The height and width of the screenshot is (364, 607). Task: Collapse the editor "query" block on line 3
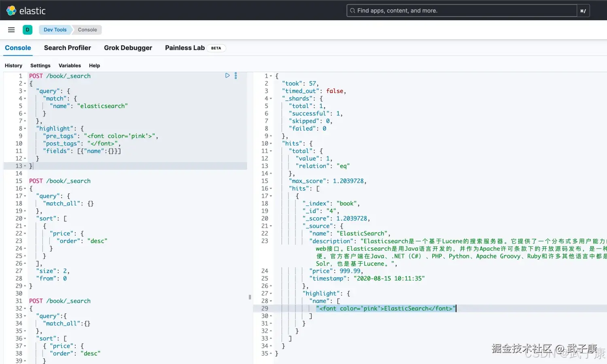pyautogui.click(x=25, y=91)
